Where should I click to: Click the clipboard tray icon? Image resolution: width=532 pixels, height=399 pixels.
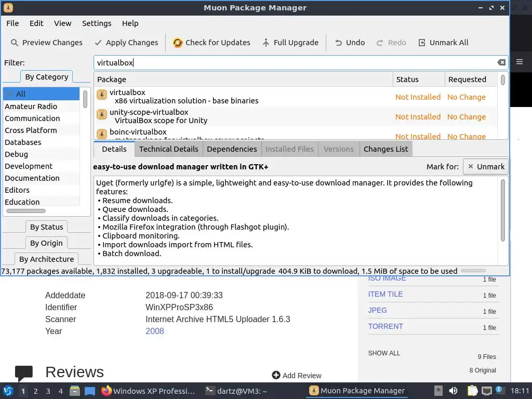[472, 391]
